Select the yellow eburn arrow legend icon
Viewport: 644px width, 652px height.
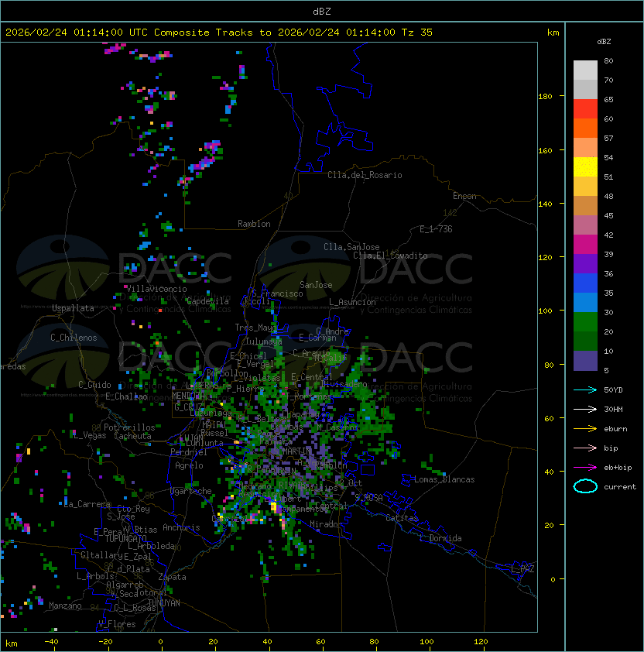coord(585,429)
